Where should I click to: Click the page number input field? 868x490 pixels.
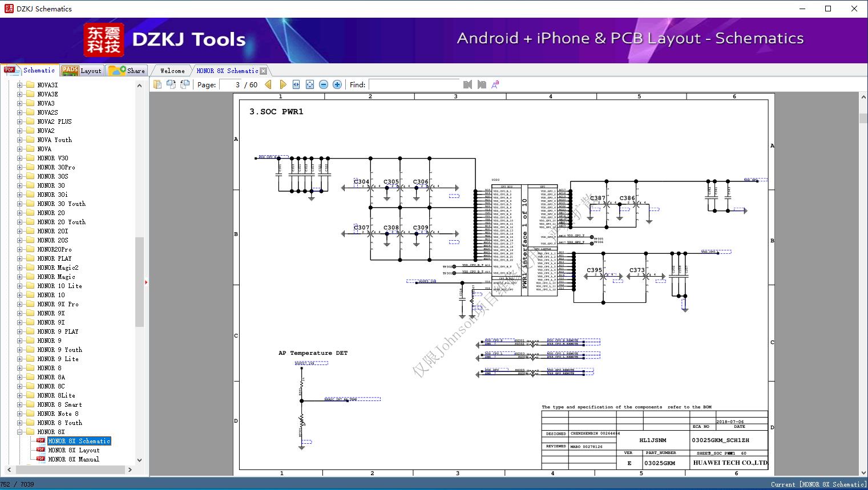coord(230,84)
